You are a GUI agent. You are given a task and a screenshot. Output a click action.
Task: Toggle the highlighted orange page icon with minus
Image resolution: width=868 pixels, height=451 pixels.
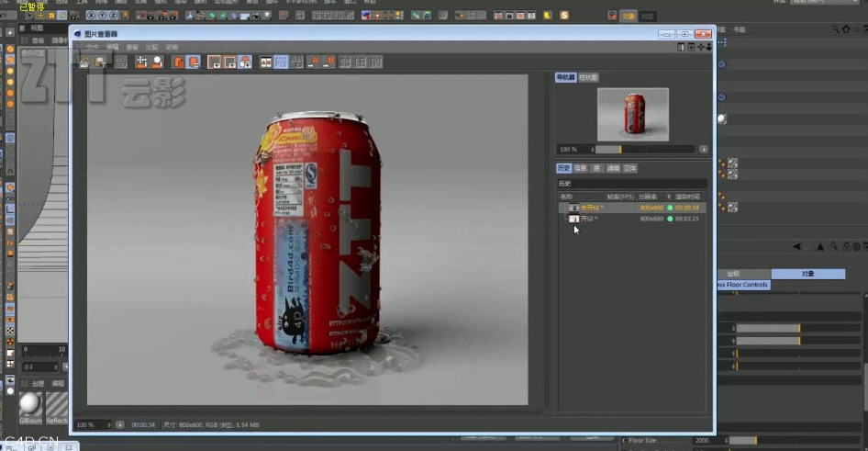point(194,62)
